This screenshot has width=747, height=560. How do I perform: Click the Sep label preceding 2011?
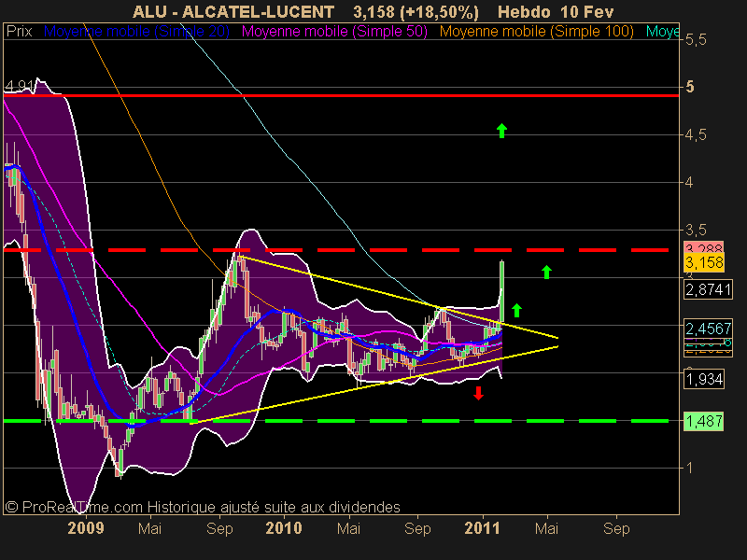(417, 528)
